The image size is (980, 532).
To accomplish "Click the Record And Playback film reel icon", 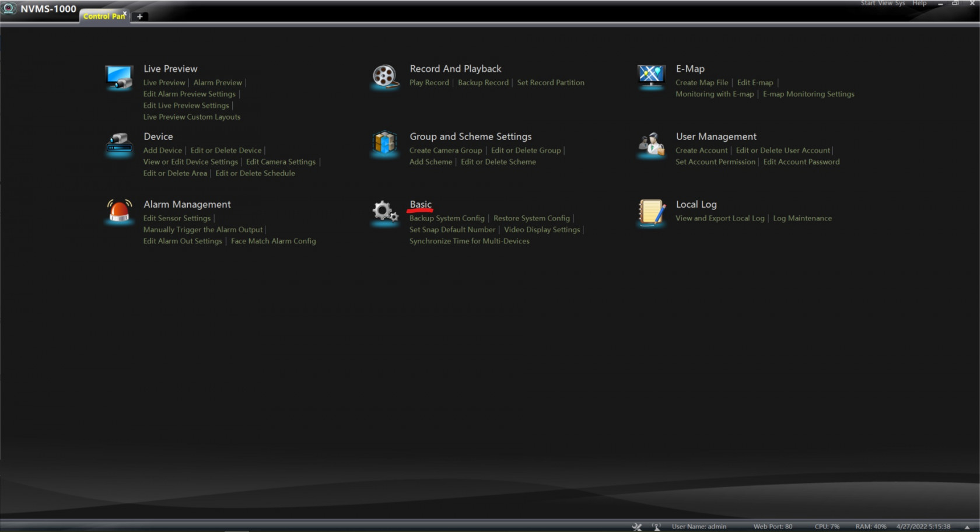I will point(385,76).
